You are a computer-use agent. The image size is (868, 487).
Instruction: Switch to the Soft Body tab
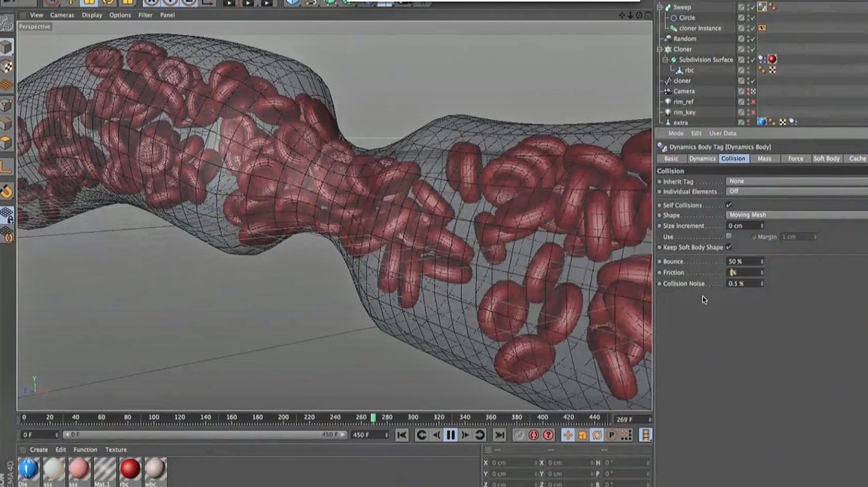pos(826,159)
